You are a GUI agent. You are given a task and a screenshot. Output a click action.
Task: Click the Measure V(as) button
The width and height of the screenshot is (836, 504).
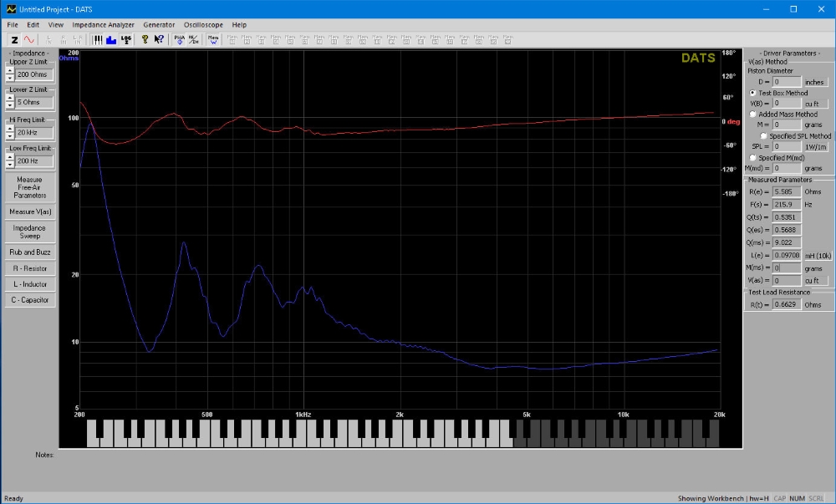point(30,211)
